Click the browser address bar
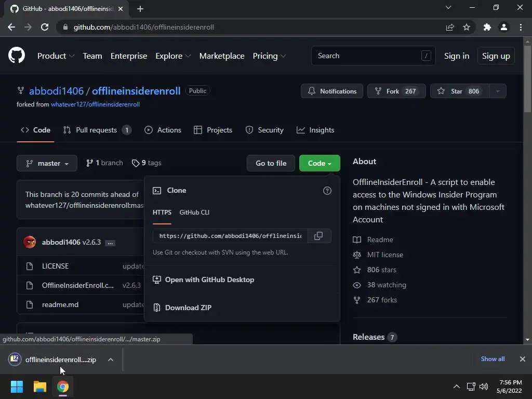The height and width of the screenshot is (399, 532). [x=251, y=27]
